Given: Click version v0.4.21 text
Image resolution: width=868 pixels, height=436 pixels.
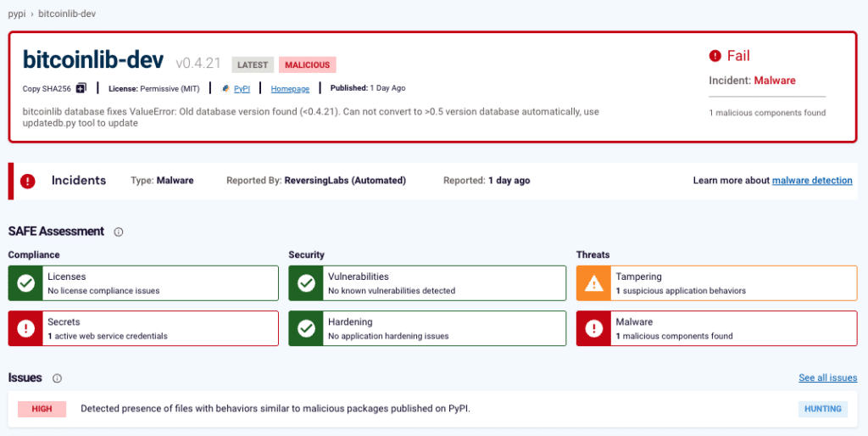Looking at the screenshot, I should point(198,64).
